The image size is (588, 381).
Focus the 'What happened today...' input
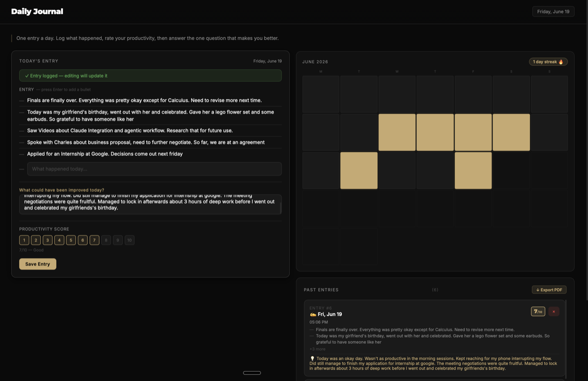[x=154, y=169]
